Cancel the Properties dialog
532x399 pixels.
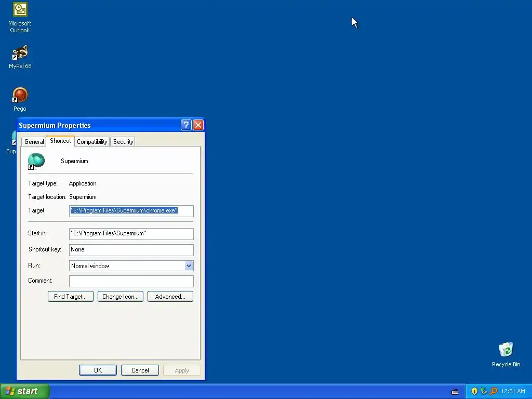coord(140,370)
